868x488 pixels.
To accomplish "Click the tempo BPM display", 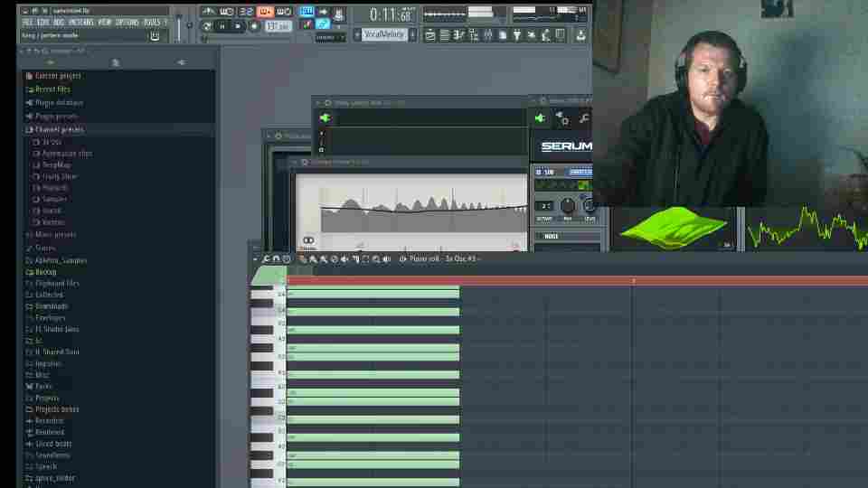I will tap(277, 26).
